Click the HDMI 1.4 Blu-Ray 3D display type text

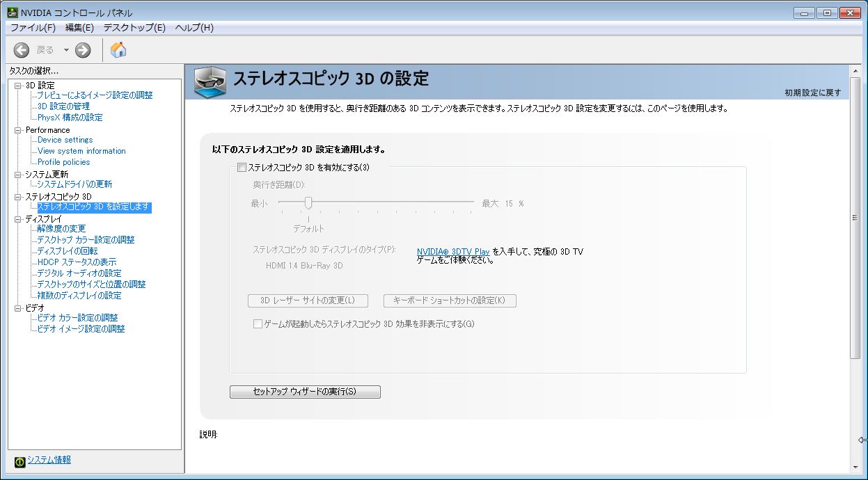point(304,266)
